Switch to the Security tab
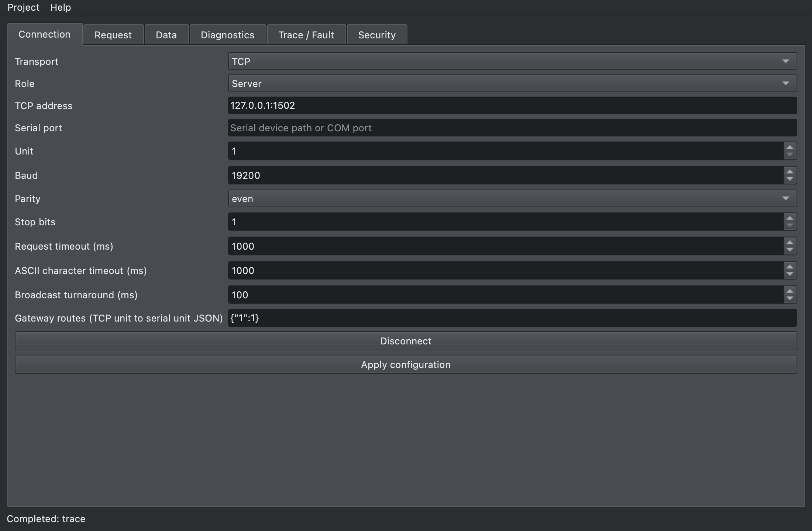This screenshot has width=812, height=531. pyautogui.click(x=377, y=35)
